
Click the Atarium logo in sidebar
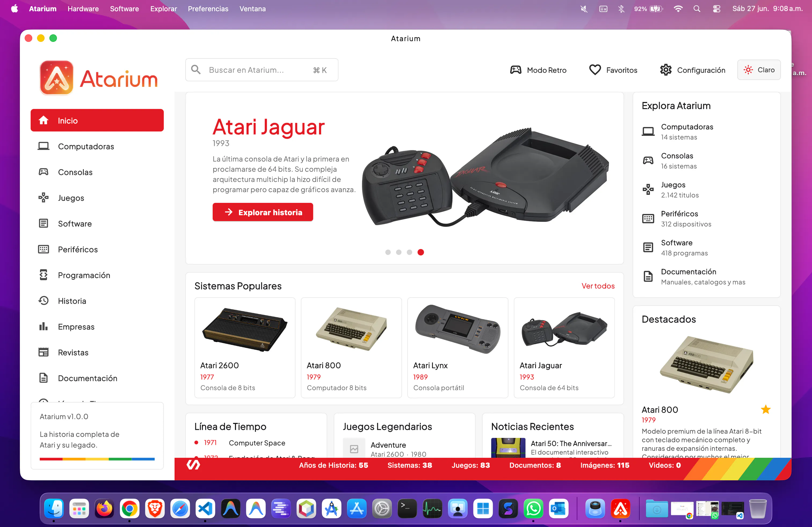point(99,78)
